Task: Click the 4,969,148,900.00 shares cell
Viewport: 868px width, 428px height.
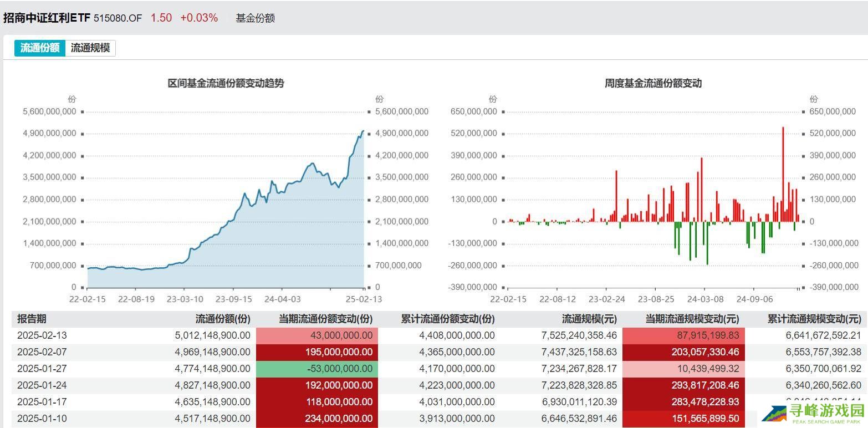Action: (x=212, y=352)
